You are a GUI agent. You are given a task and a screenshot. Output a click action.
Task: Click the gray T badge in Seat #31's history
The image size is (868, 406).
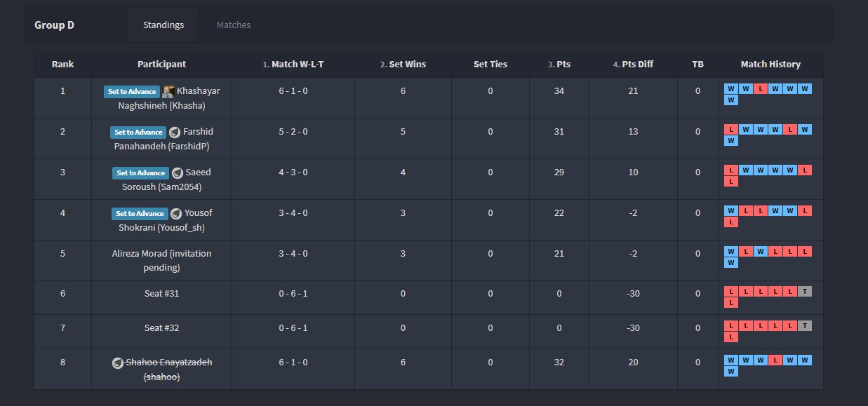point(805,292)
